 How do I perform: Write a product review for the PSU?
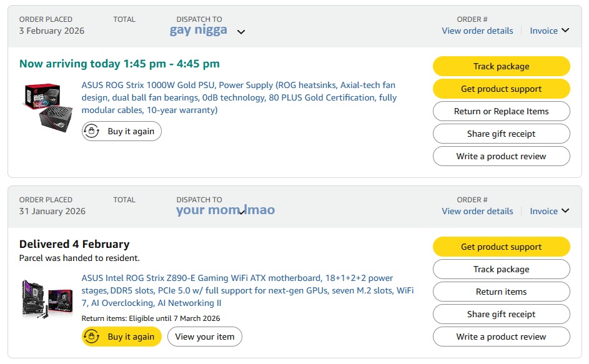tap(501, 157)
